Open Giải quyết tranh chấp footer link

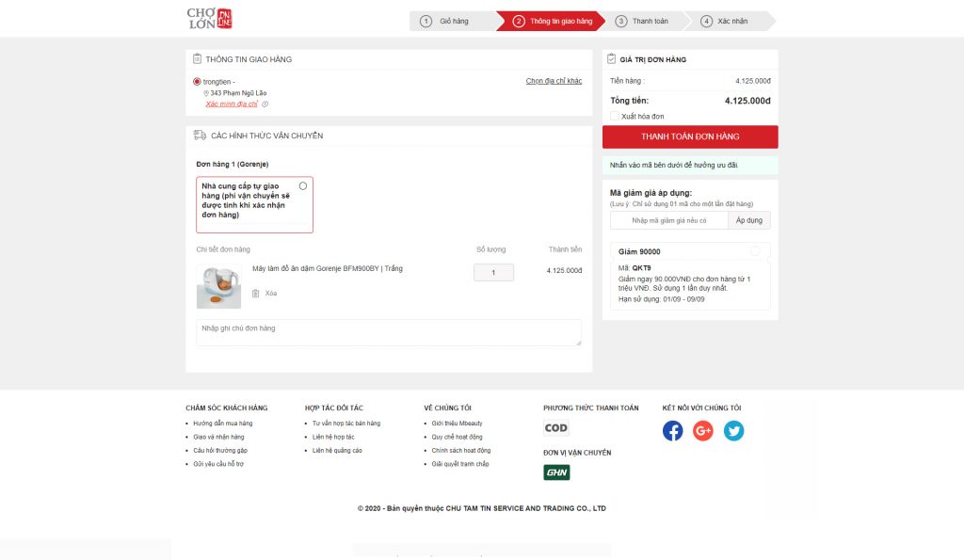coord(459,464)
